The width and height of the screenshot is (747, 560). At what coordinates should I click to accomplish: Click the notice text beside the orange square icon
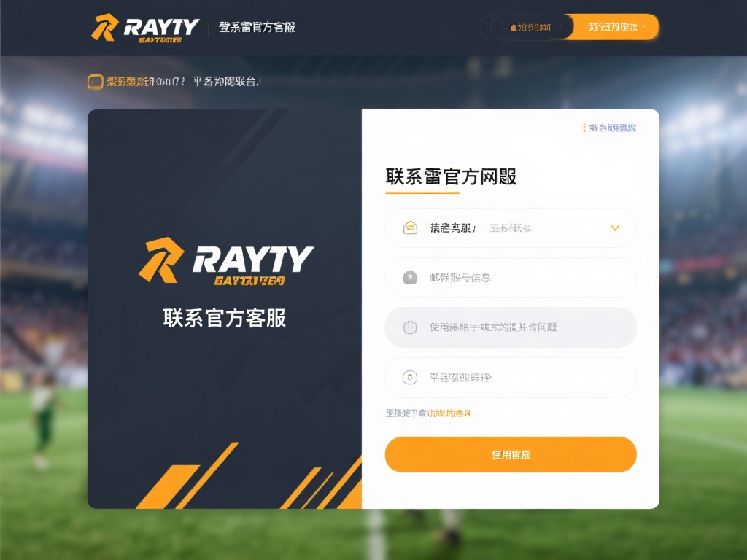click(x=182, y=82)
